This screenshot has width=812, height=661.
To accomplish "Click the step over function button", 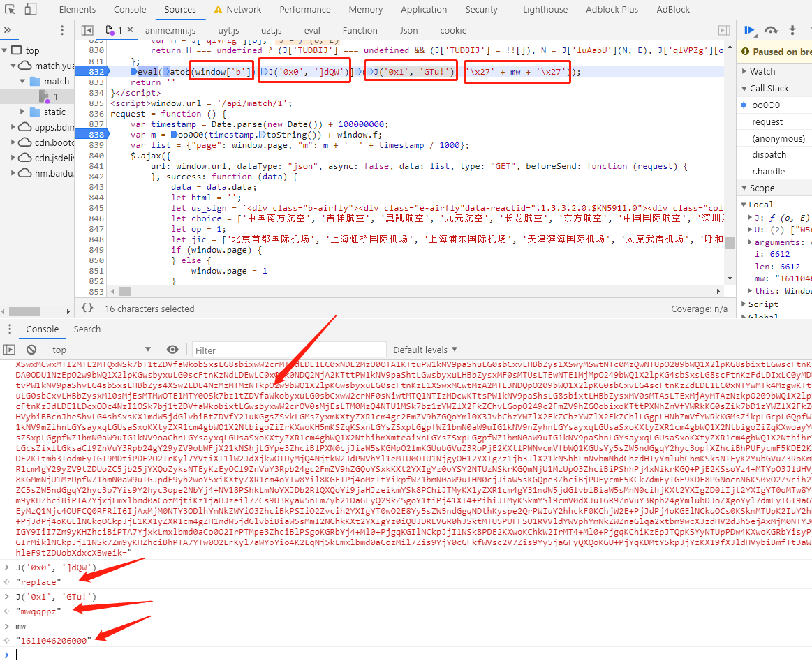I will (771, 30).
